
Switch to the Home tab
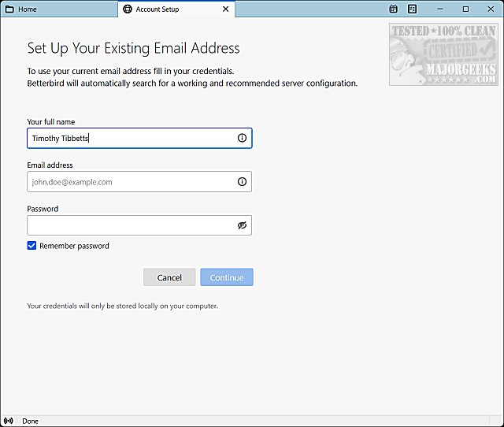[55, 9]
